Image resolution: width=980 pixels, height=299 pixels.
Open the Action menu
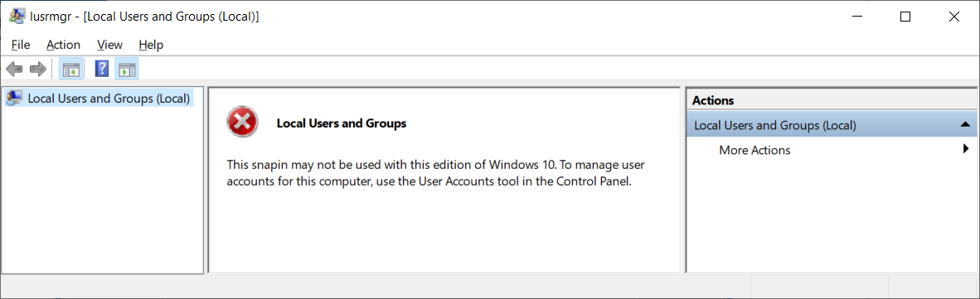pos(63,45)
